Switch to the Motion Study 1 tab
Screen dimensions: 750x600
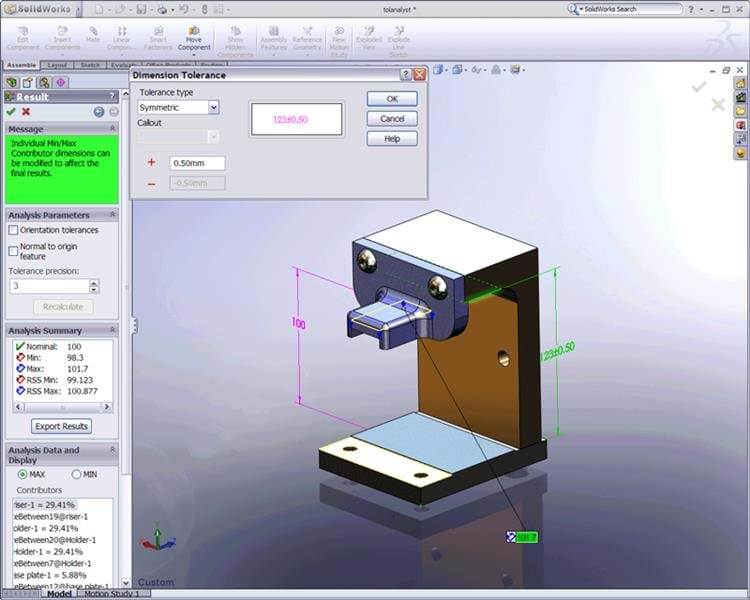(114, 594)
